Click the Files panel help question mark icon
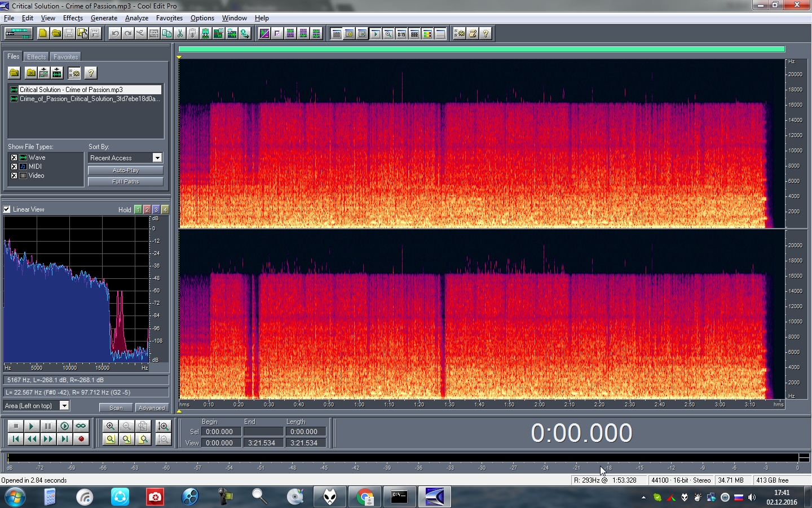Viewport: 812px width, 508px height. 91,73
